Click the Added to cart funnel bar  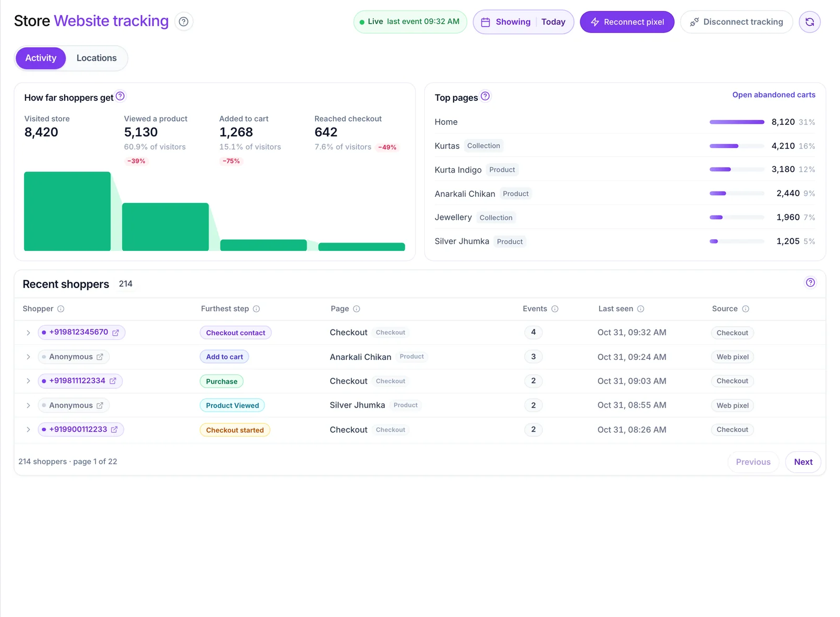point(264,245)
